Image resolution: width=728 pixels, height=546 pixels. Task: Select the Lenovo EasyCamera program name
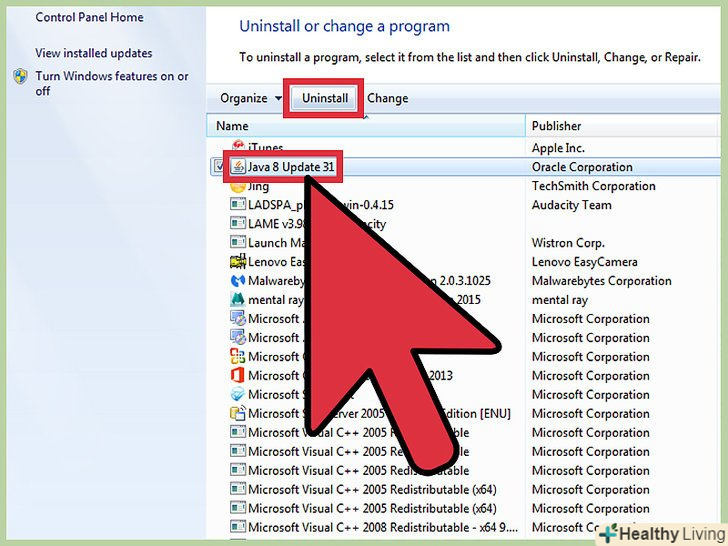coord(277,261)
